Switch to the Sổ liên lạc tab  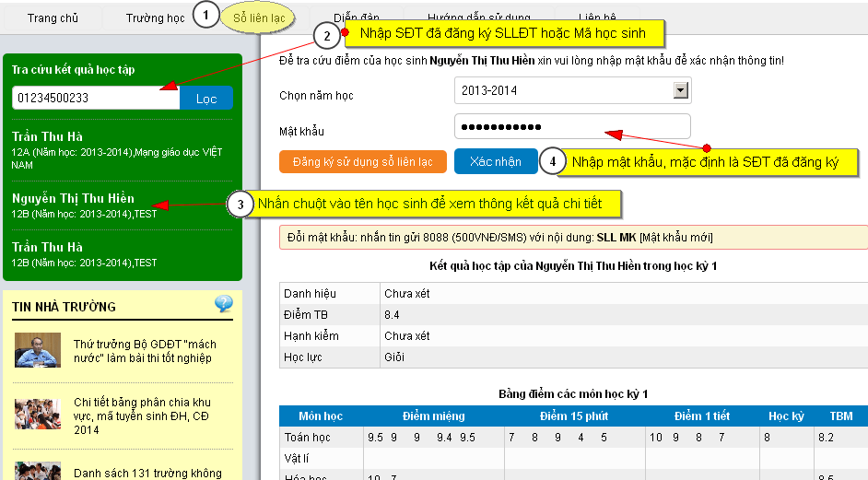click(x=257, y=18)
